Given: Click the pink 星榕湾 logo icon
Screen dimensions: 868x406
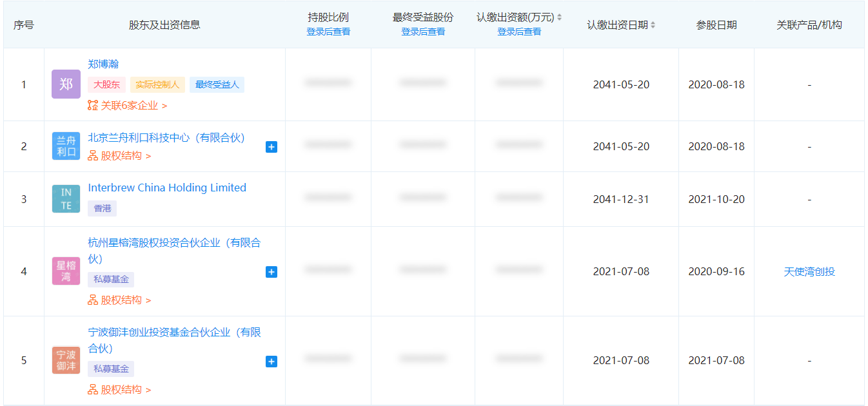Looking at the screenshot, I should pos(66,271).
